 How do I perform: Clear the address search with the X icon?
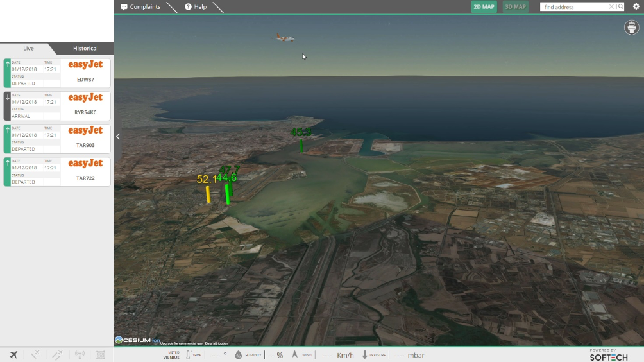pyautogui.click(x=611, y=7)
